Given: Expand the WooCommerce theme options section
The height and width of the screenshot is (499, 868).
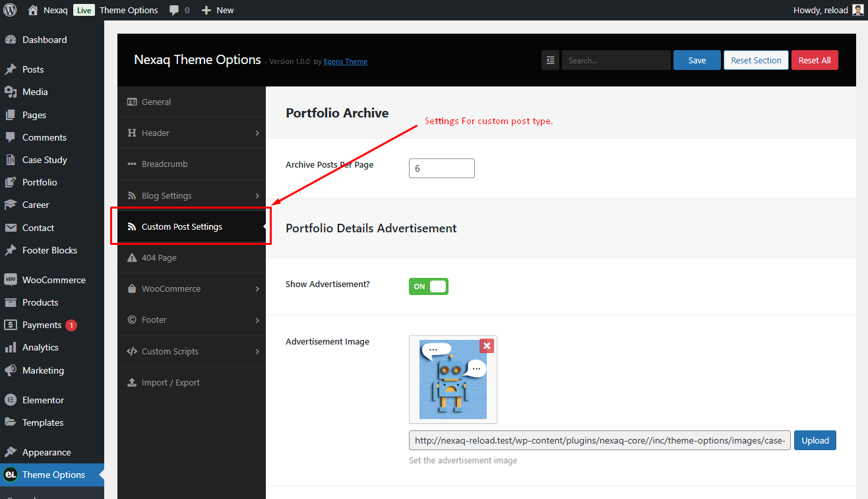Looking at the screenshot, I should tap(191, 288).
